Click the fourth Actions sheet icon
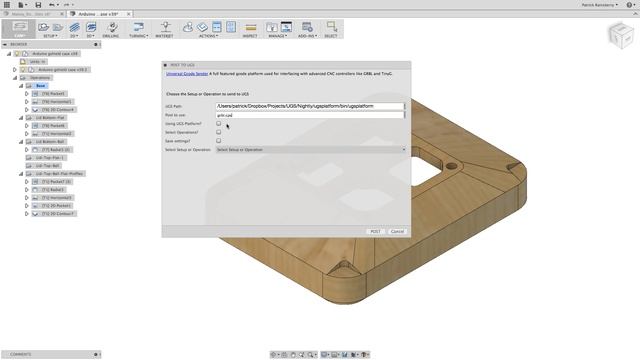The height and width of the screenshot is (360, 640). [x=231, y=27]
